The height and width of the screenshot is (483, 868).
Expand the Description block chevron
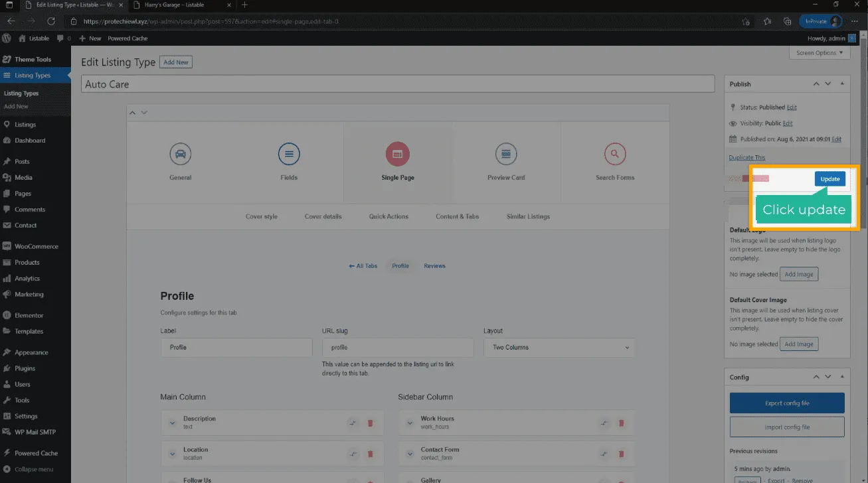(x=172, y=423)
